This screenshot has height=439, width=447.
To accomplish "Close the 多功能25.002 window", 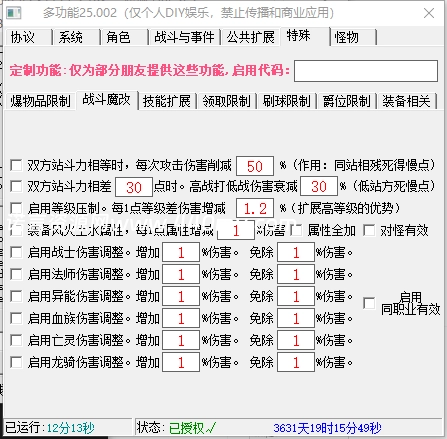I will [429, 13].
